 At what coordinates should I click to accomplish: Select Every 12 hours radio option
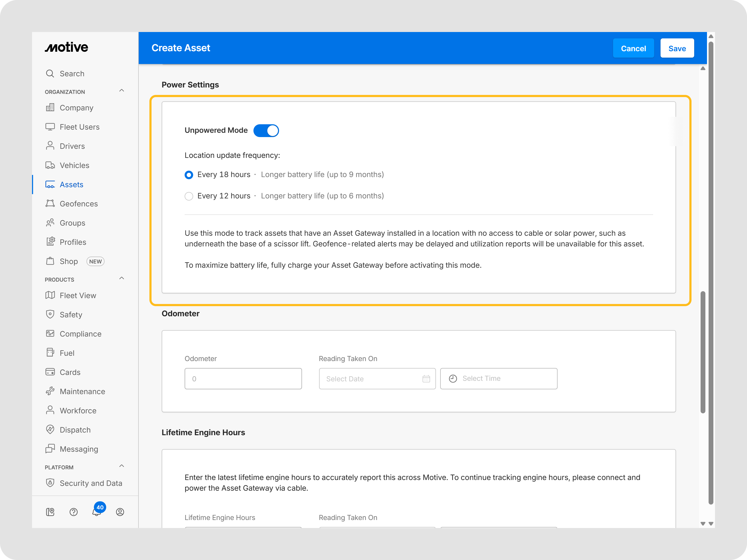pos(189,196)
